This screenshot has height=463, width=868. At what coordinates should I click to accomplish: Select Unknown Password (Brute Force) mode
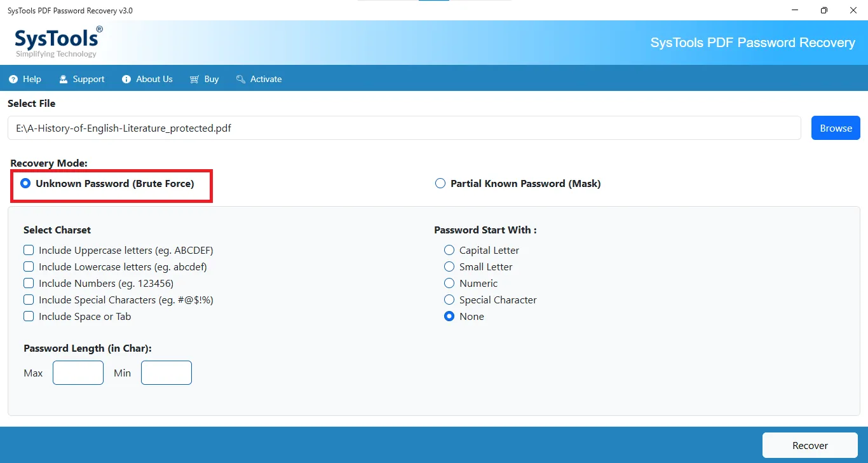tap(25, 183)
